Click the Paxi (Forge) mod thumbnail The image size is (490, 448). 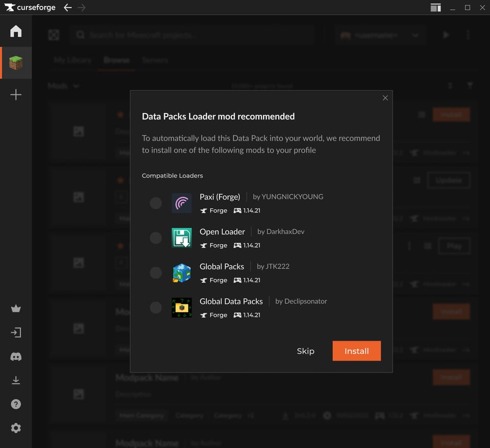pos(181,203)
